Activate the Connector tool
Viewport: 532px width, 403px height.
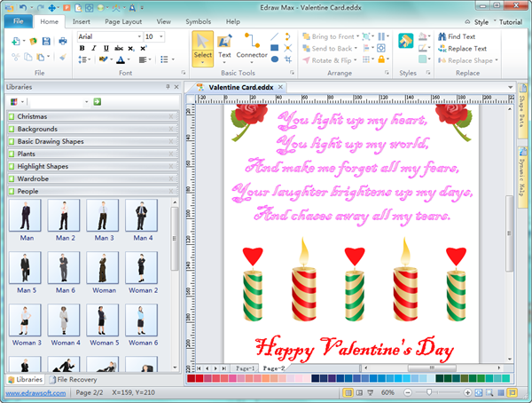click(252, 45)
